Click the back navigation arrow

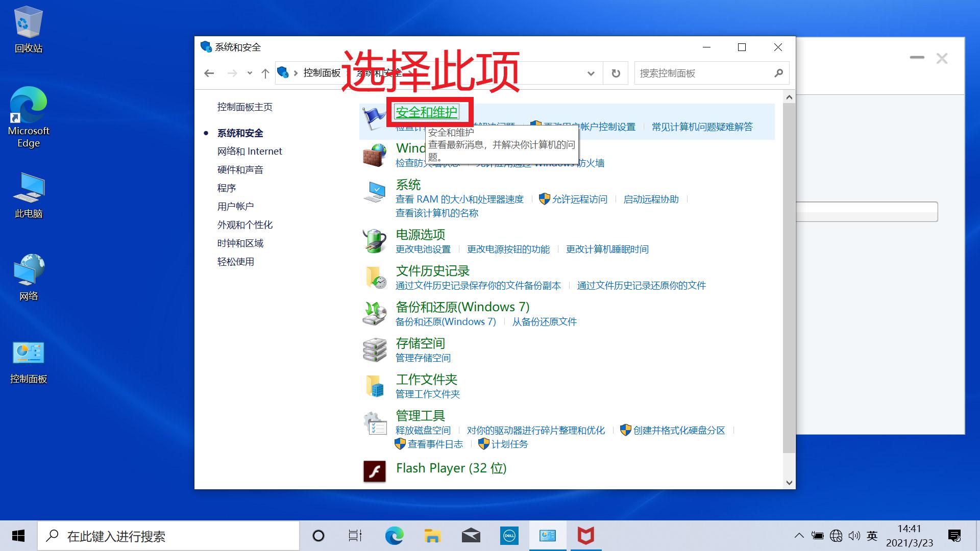pyautogui.click(x=209, y=73)
